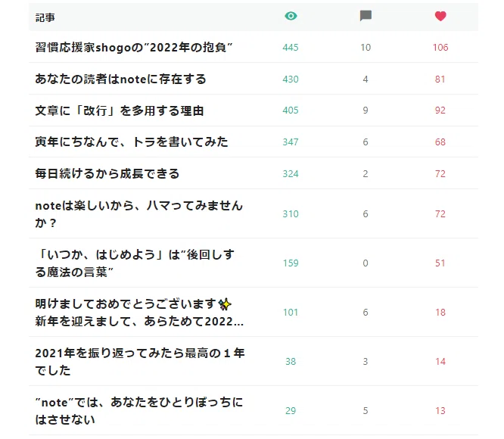Open article "note"では、あなたをひとりぼっちにはさせない
This screenshot has height=439, width=504.
click(138, 410)
